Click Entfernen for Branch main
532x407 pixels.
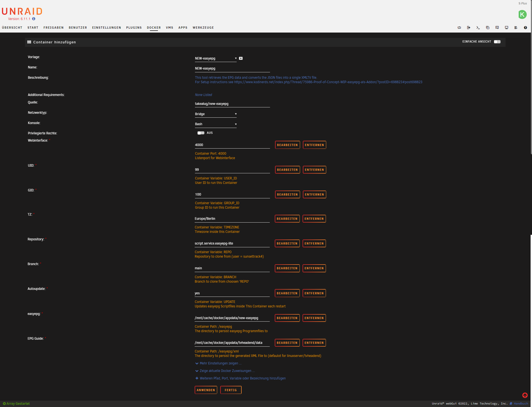(x=314, y=268)
